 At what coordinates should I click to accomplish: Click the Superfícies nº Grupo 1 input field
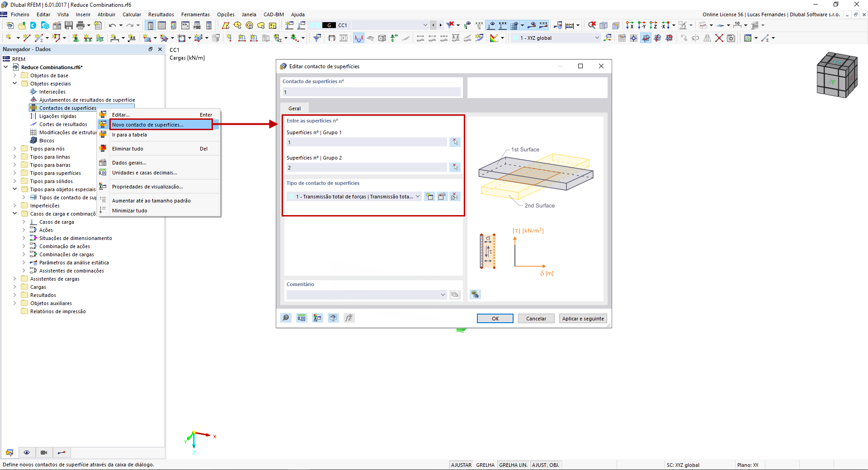[x=367, y=142]
